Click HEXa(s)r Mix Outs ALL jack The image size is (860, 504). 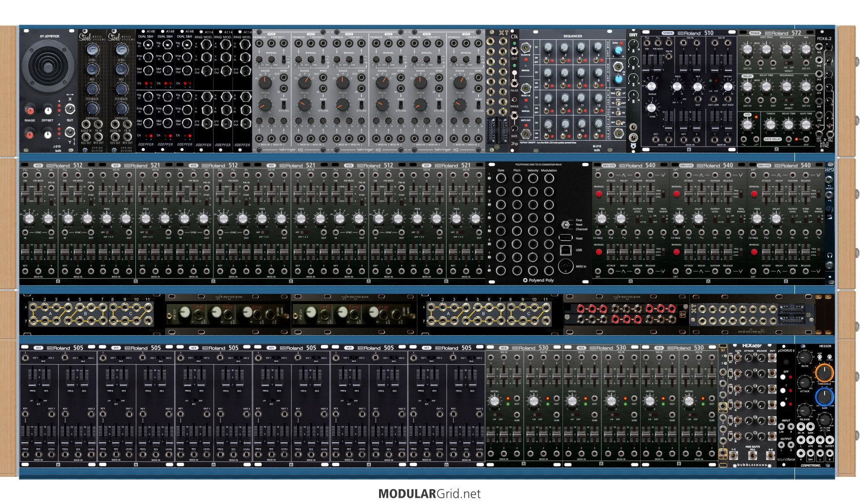coord(752,455)
